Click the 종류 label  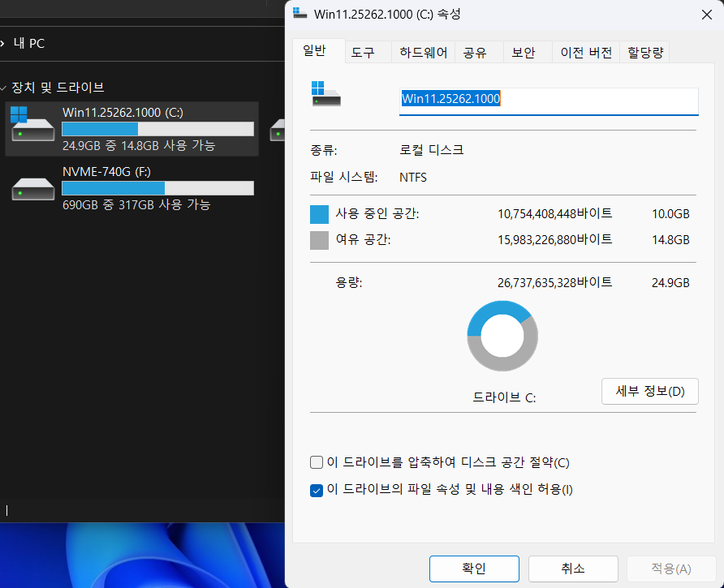tap(324, 150)
